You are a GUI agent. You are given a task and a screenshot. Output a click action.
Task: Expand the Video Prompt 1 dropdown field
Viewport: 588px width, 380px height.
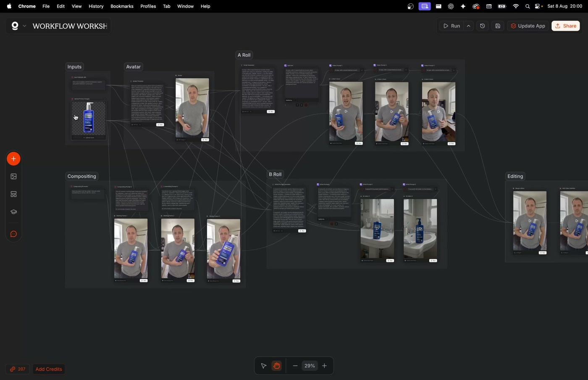(x=347, y=70)
